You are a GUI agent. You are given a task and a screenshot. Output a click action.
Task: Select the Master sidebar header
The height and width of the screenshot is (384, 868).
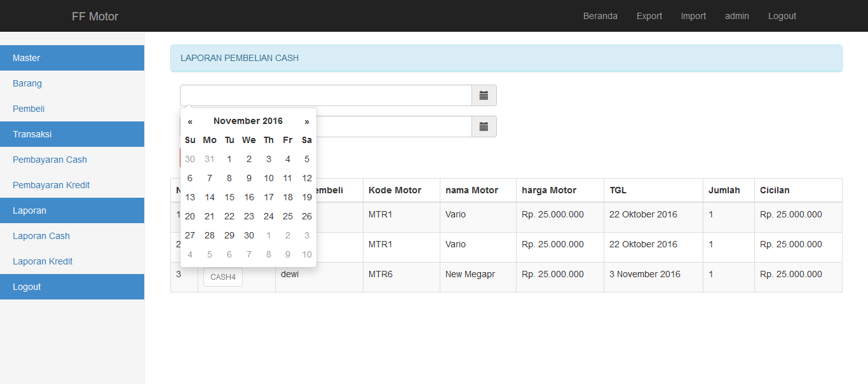click(x=72, y=58)
